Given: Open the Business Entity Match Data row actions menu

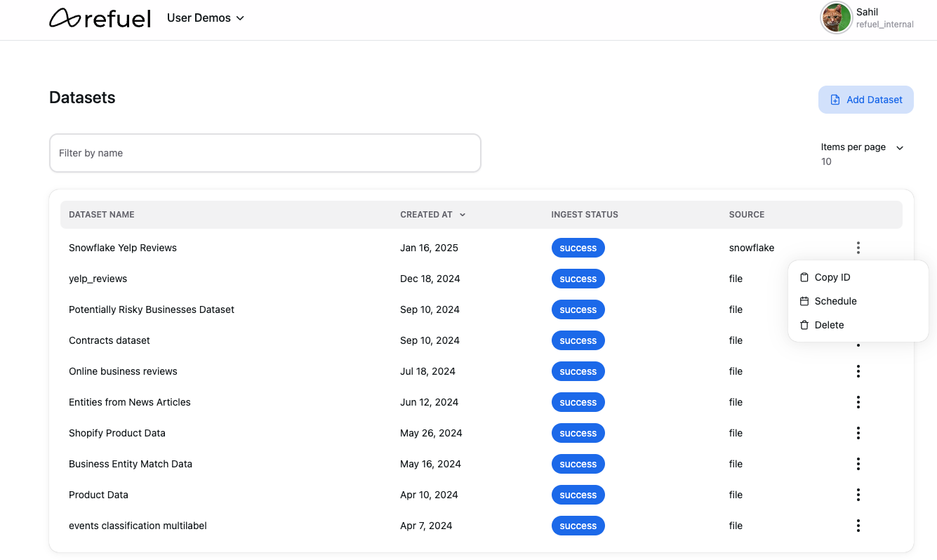Looking at the screenshot, I should pyautogui.click(x=858, y=464).
